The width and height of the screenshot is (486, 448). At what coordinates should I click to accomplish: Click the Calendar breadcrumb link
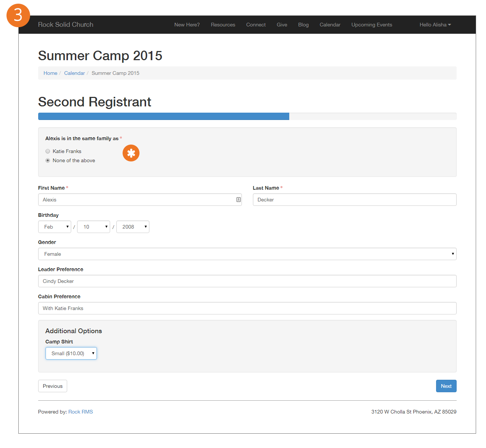click(x=75, y=73)
